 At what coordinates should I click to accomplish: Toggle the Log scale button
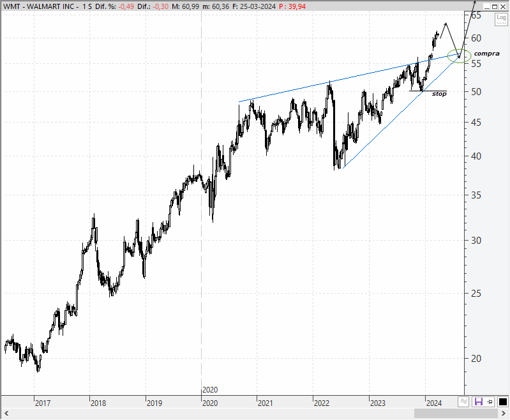(x=501, y=19)
